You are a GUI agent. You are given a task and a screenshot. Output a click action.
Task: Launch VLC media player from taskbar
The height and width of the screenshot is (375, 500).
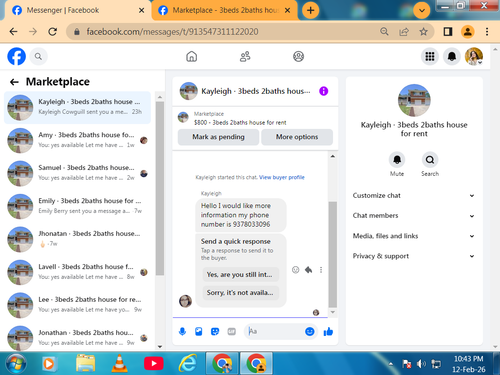[x=119, y=363]
